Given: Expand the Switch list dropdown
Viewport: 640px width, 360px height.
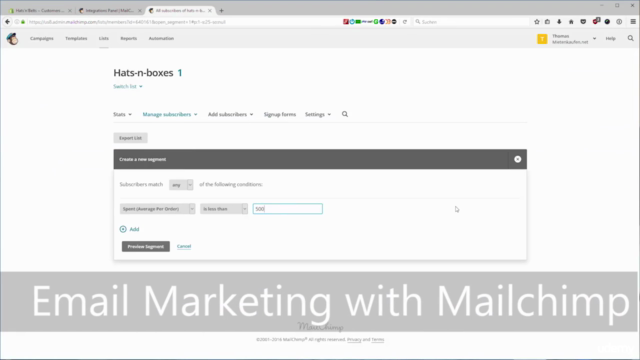Looking at the screenshot, I should [128, 87].
